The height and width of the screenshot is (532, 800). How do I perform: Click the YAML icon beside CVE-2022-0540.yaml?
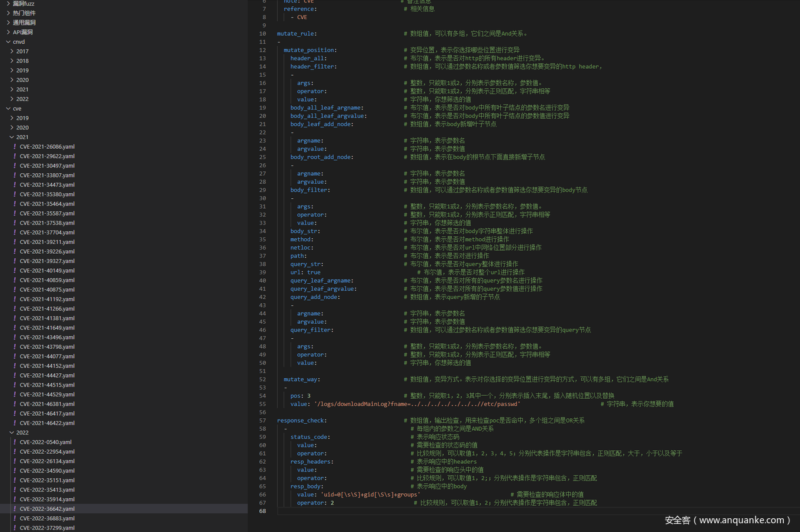(x=15, y=442)
